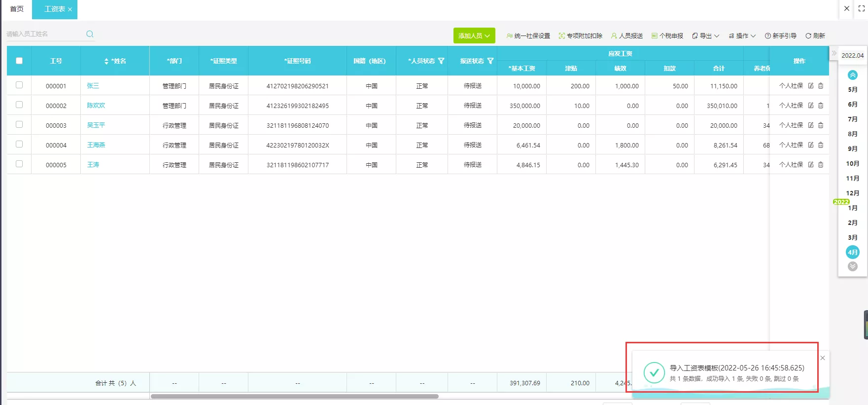The image size is (868, 405).
Task: Delete row 000005 with trash icon
Action: (821, 165)
